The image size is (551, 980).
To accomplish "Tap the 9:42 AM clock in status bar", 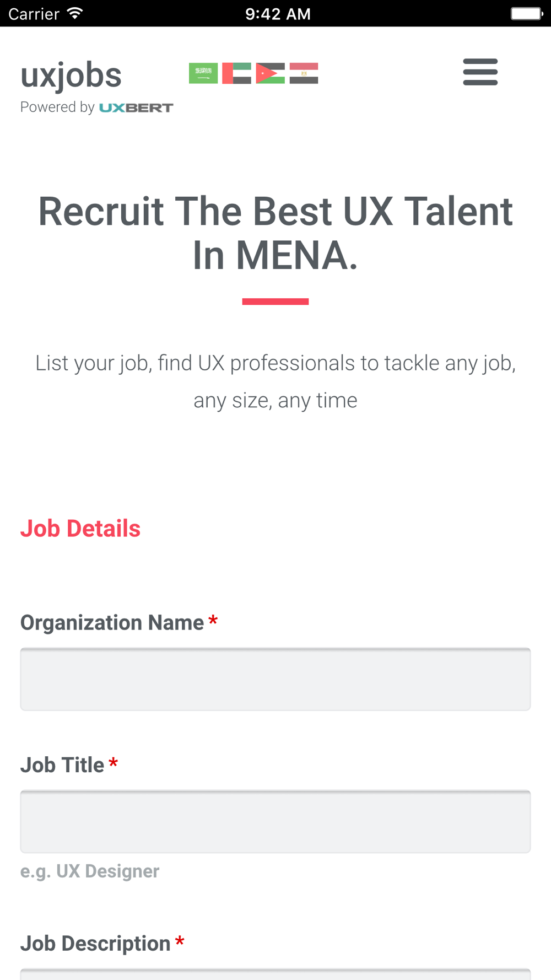I will pyautogui.click(x=278, y=14).
